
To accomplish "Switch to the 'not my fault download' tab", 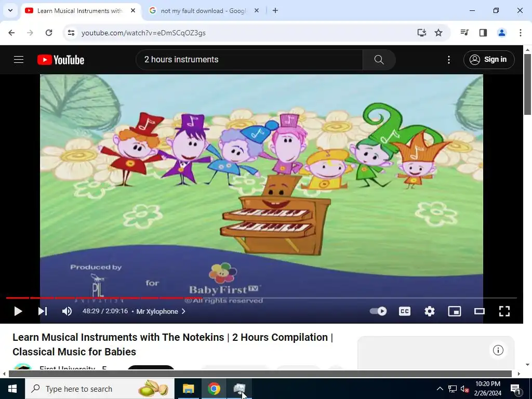I will click(204, 11).
